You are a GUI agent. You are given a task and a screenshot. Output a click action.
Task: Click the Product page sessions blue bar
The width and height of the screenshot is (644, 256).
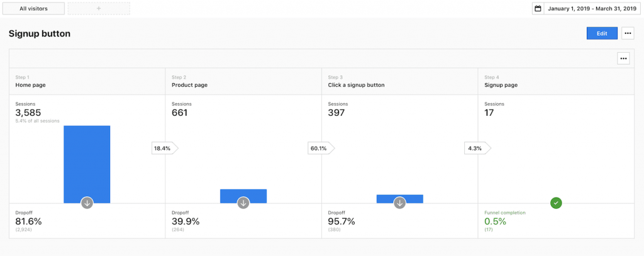pos(243,196)
